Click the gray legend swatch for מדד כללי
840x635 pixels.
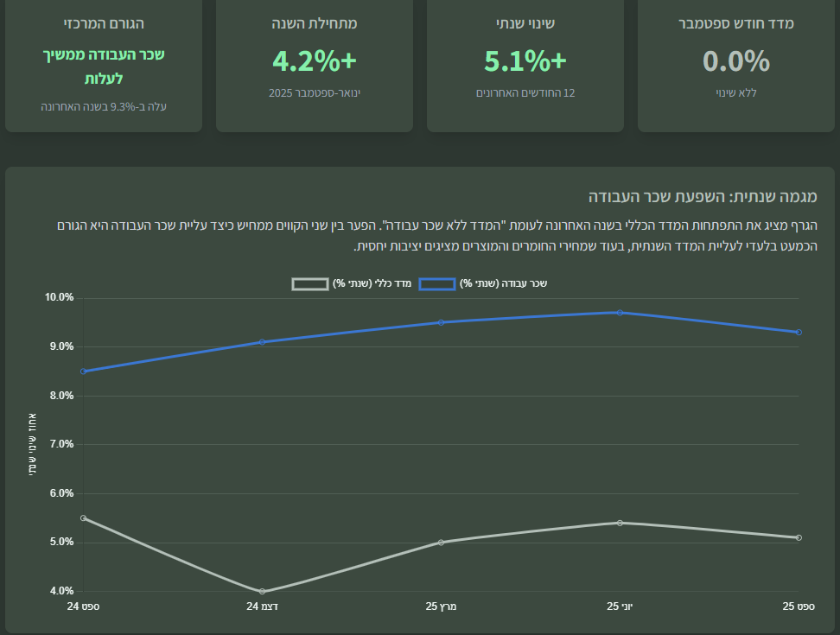click(310, 283)
